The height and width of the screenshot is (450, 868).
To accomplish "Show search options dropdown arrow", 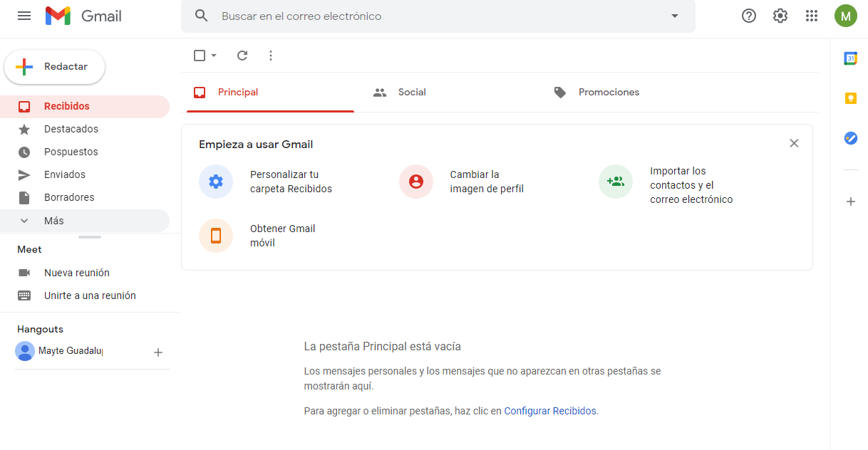I will click(x=675, y=16).
